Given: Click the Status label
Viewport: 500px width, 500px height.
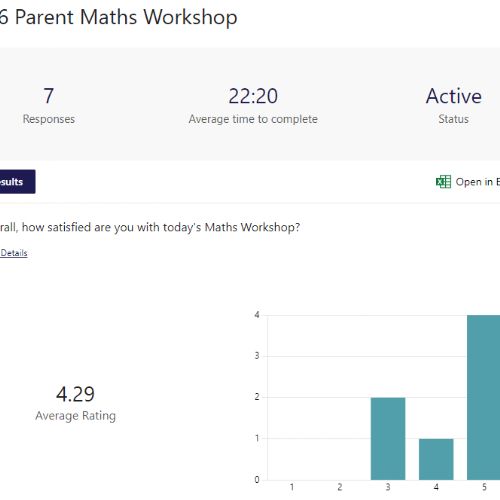Looking at the screenshot, I should (454, 119).
